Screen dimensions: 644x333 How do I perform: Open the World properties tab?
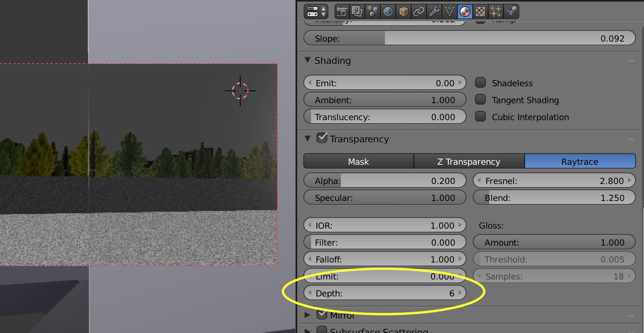[x=388, y=12]
